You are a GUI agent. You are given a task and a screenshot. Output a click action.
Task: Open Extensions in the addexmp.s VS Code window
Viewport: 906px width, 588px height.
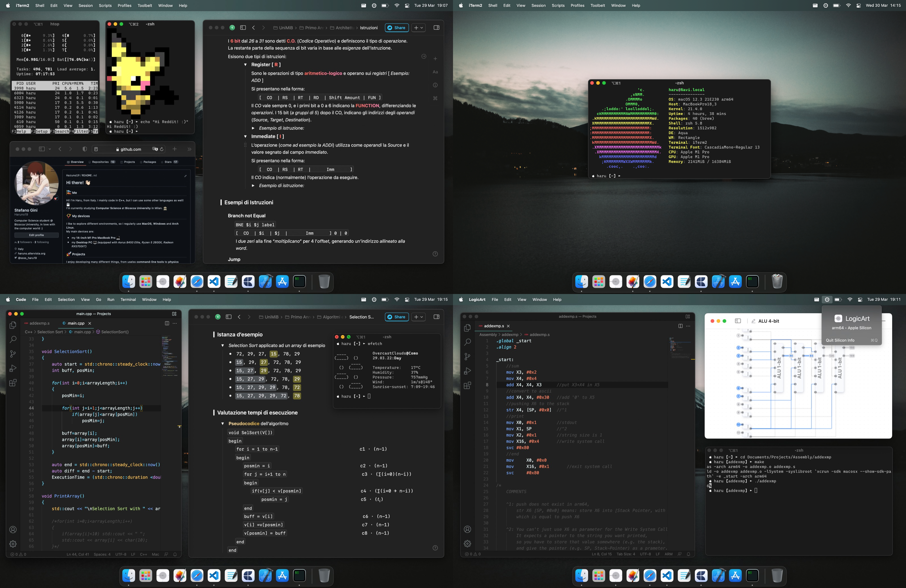467,385
